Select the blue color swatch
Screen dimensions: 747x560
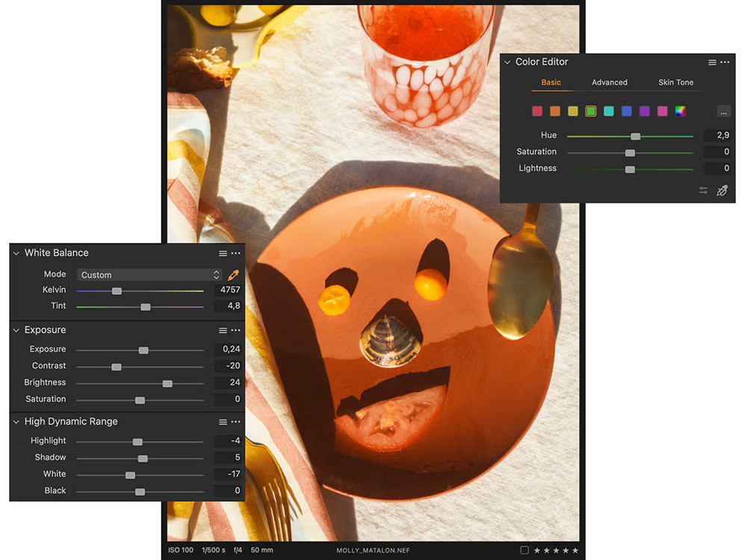click(627, 111)
